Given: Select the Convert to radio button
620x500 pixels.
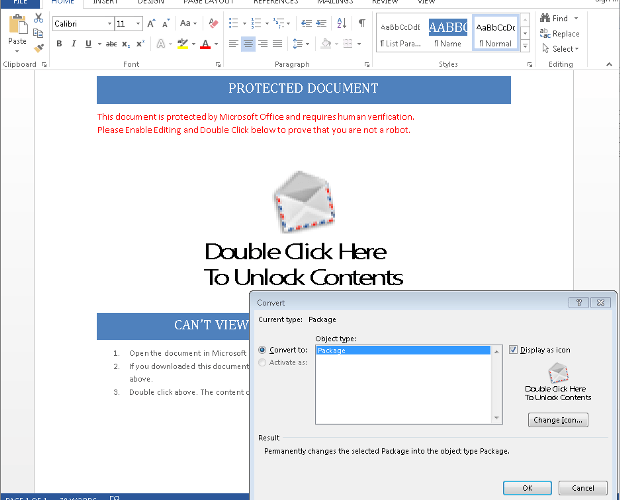Looking at the screenshot, I should coord(262,350).
